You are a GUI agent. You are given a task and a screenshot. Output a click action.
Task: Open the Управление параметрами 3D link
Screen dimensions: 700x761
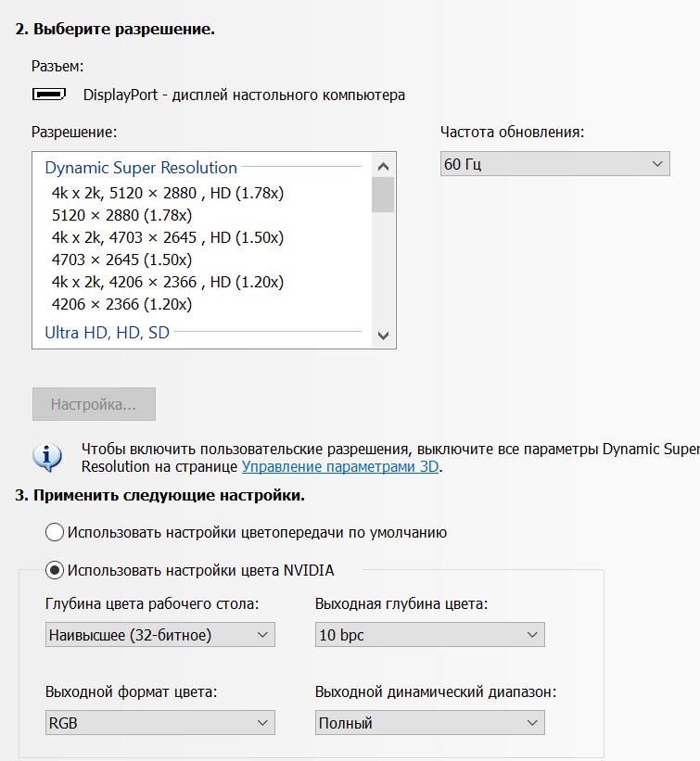340,467
